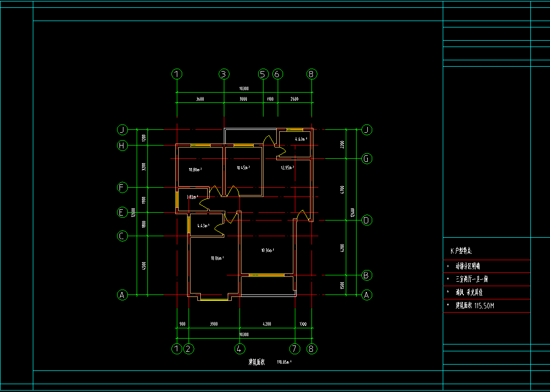Click the axis bubble labeled 6

[278, 74]
